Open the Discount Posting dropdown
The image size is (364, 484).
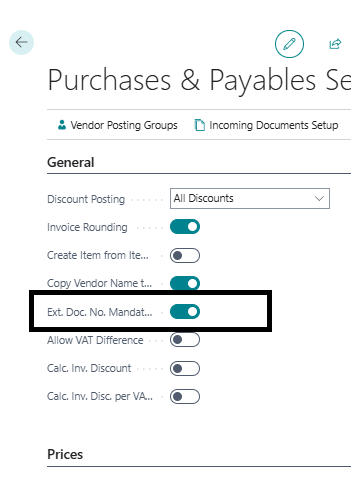point(250,198)
